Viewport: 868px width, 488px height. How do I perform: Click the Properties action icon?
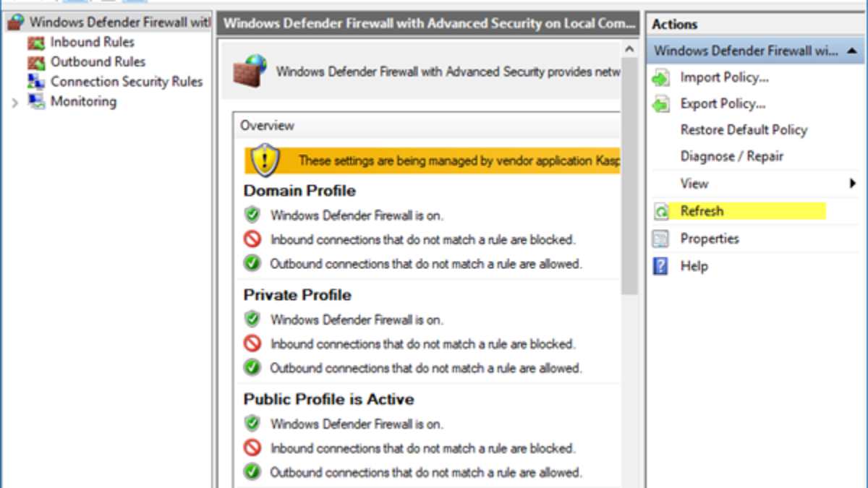(660, 239)
